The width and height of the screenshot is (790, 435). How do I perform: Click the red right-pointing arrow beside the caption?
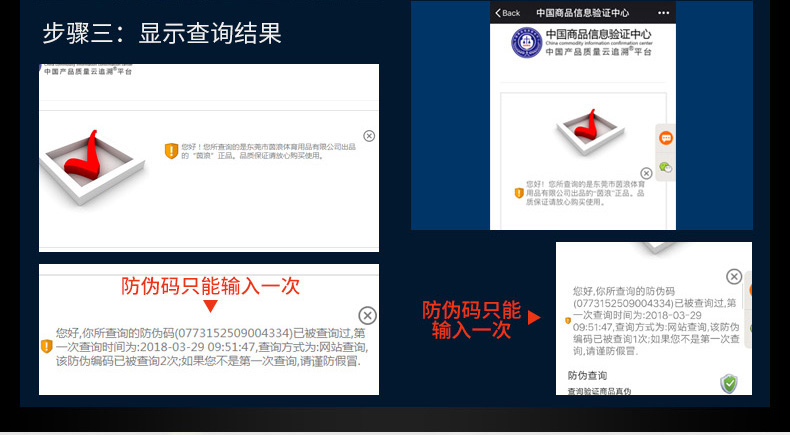(534, 318)
